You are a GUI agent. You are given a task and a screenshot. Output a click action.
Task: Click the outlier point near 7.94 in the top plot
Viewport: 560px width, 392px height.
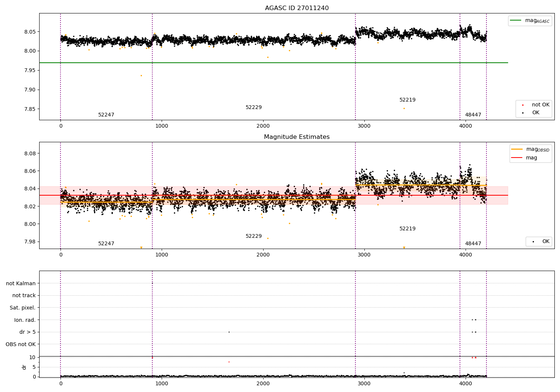[141, 75]
